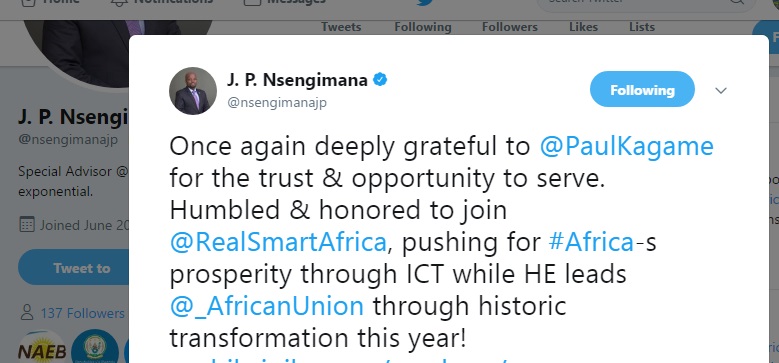
Task: Open the @_AfricanUnion mention link
Action: pyautogui.click(x=267, y=306)
